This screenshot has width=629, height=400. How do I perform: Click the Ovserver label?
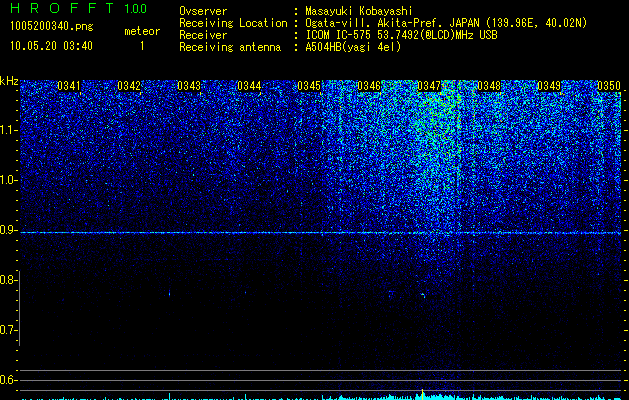coord(203,11)
